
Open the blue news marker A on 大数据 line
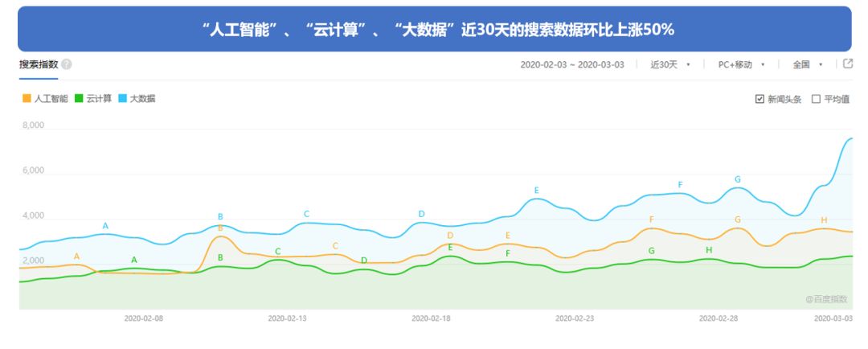pos(104,225)
